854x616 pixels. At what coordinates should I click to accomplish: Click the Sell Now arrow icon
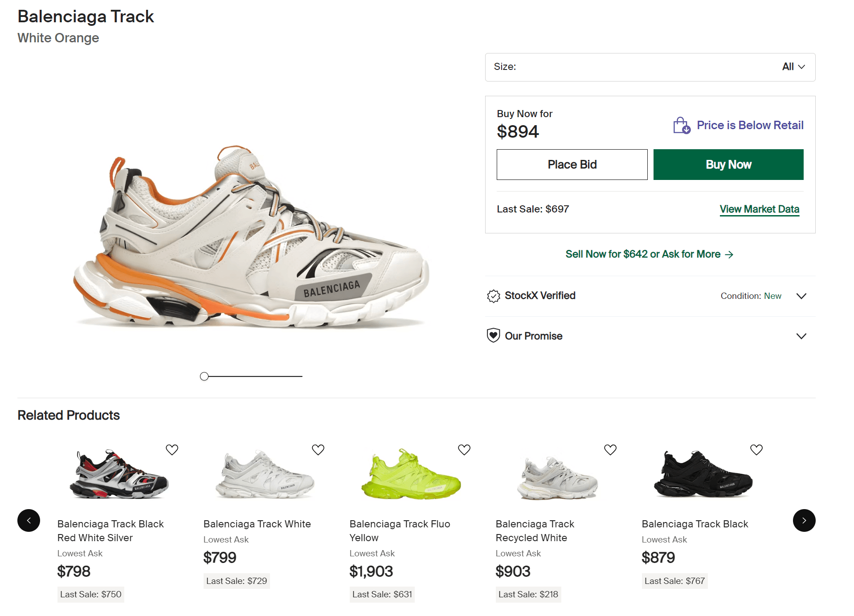click(729, 254)
